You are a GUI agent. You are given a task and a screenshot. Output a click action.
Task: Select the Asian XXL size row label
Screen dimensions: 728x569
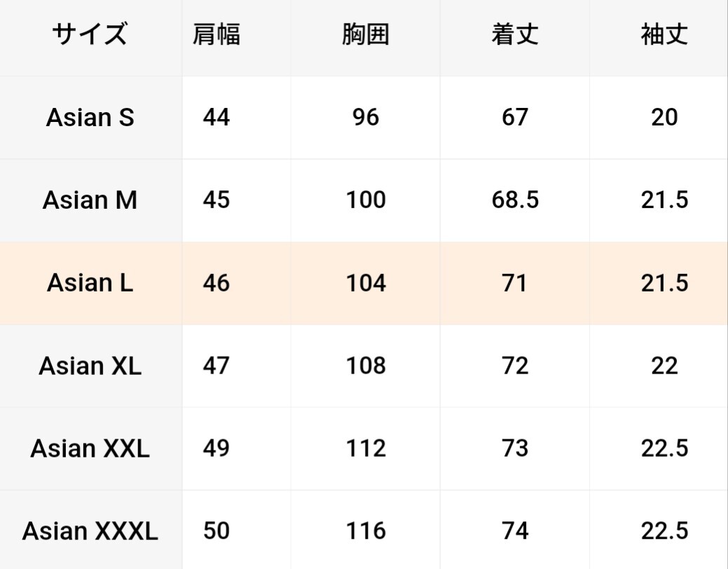tap(90, 448)
